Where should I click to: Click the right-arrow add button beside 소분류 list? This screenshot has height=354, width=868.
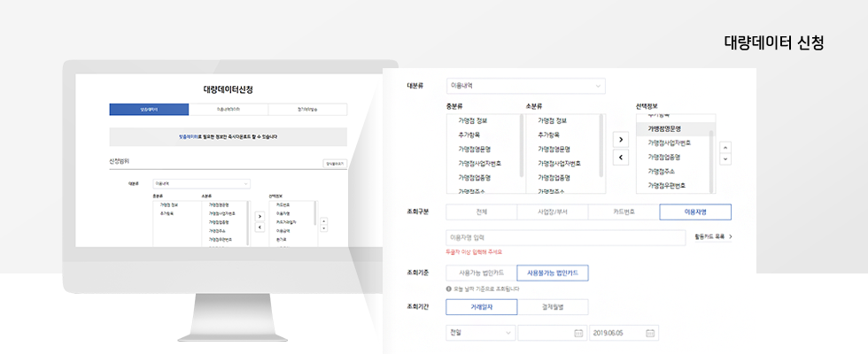(621, 139)
